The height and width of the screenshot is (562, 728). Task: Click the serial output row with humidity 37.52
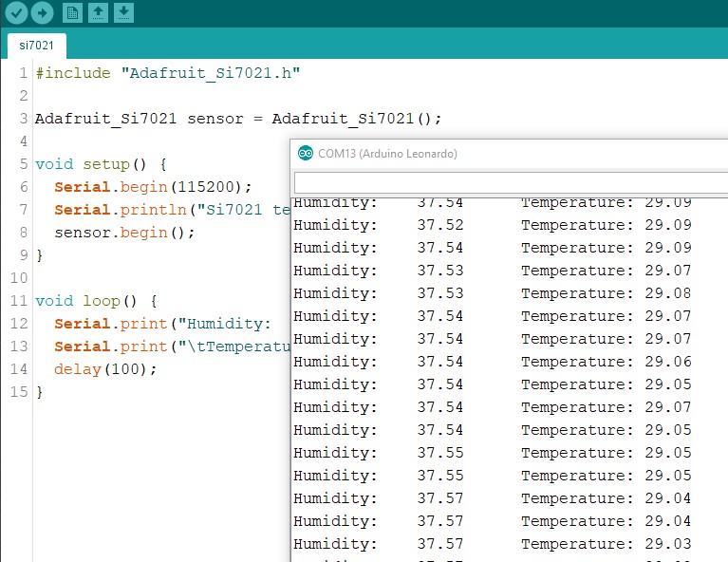(x=493, y=225)
